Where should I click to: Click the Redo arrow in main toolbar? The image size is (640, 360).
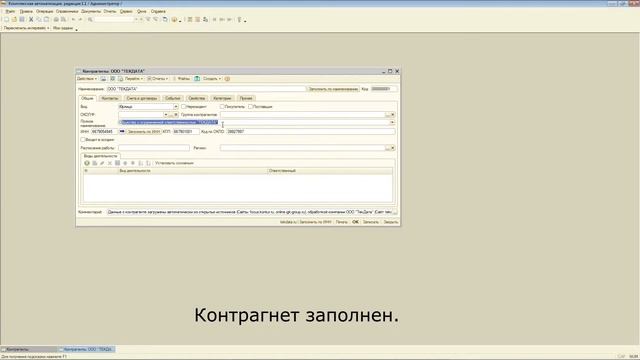[x=80, y=20]
